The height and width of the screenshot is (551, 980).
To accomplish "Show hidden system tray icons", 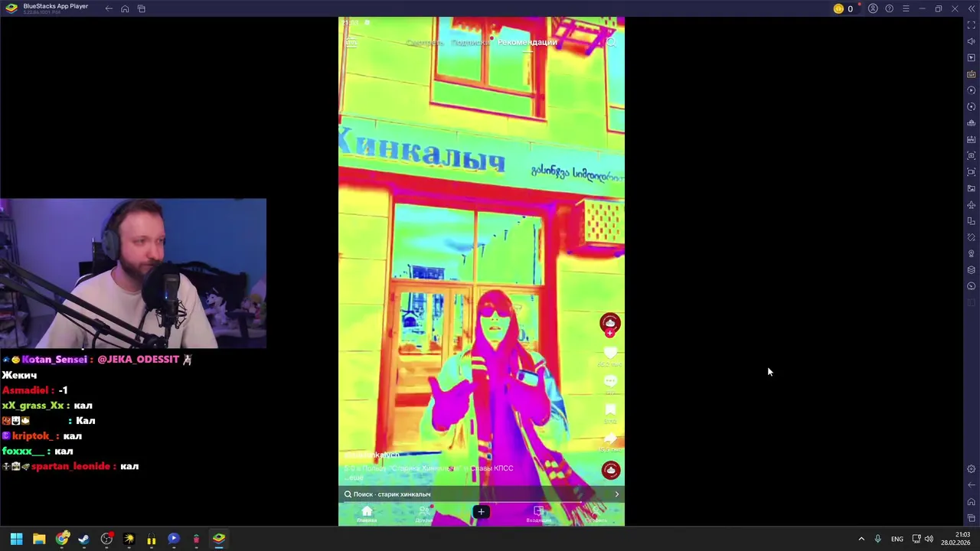I will (x=861, y=539).
